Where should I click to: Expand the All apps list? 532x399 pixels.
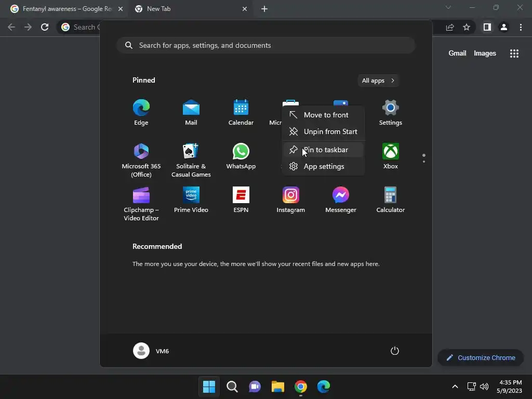click(378, 81)
